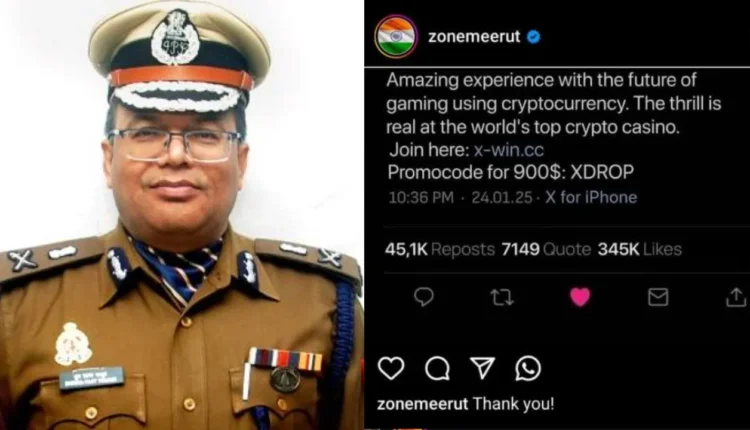Tap the 10:36 PM timestamp of the tweet

point(421,197)
